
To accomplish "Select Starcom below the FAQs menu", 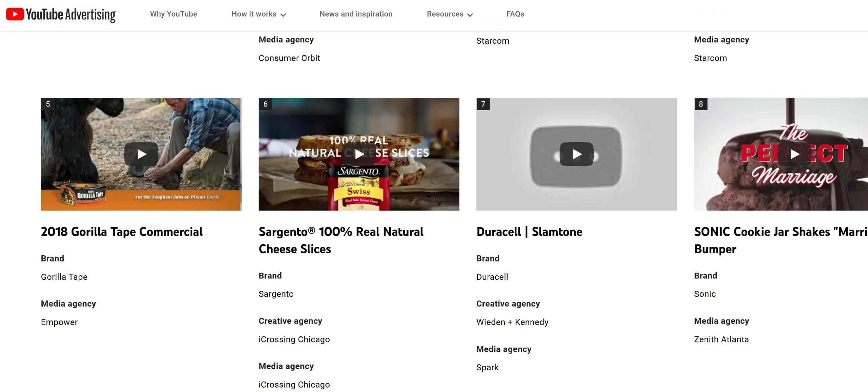I will point(493,41).
